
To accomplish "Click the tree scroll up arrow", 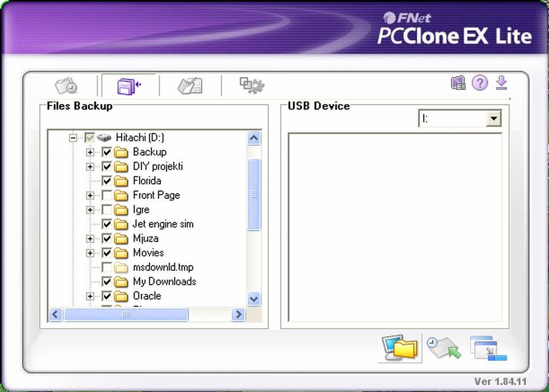I will point(254,138).
